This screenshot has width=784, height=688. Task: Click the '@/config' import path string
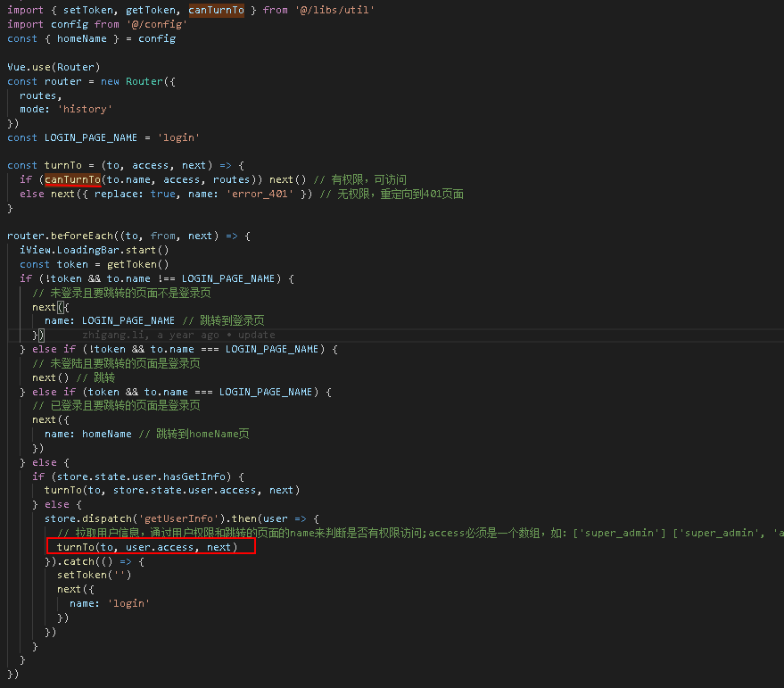point(157,24)
